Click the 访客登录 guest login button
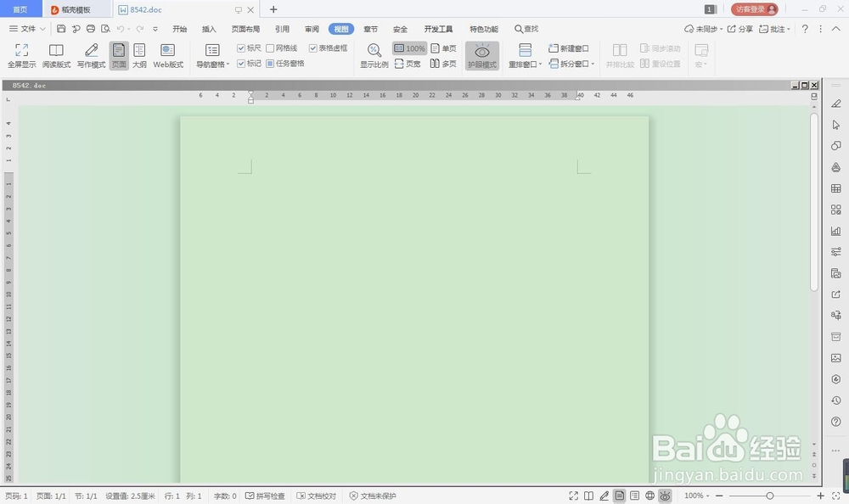The image size is (849, 504). tap(754, 9)
